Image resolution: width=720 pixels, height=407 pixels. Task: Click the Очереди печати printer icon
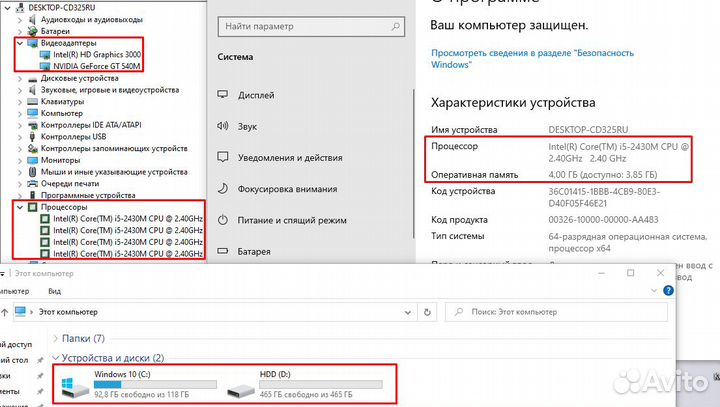tap(32, 184)
